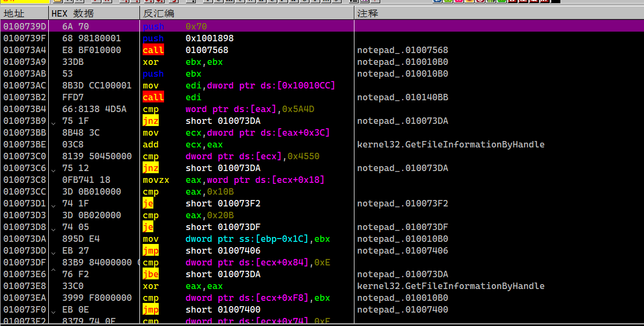644x326 pixels.
Task: Select address 0100739F in the address column
Action: point(25,39)
